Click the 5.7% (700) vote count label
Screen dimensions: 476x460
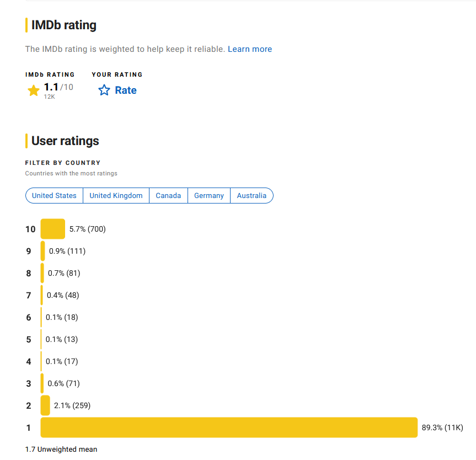tap(87, 229)
